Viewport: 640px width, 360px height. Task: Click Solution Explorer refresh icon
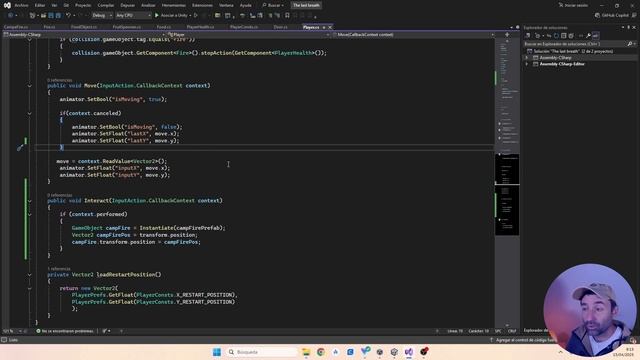click(x=556, y=36)
